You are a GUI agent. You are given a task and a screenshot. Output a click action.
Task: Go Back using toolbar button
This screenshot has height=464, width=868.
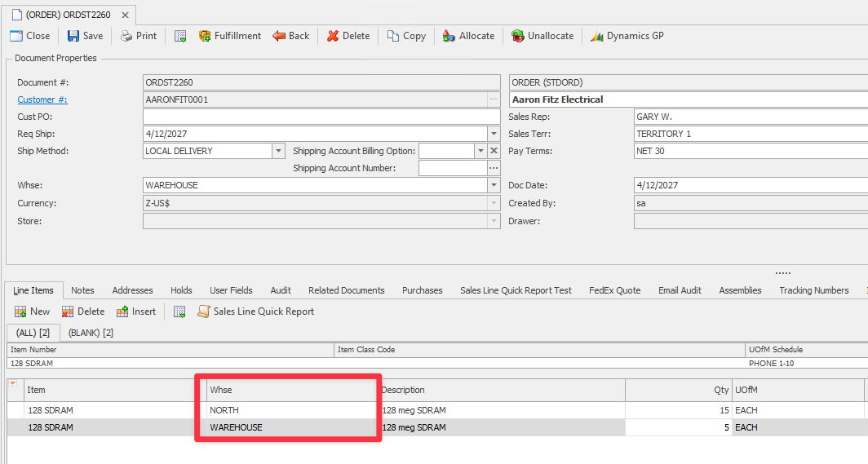point(291,36)
